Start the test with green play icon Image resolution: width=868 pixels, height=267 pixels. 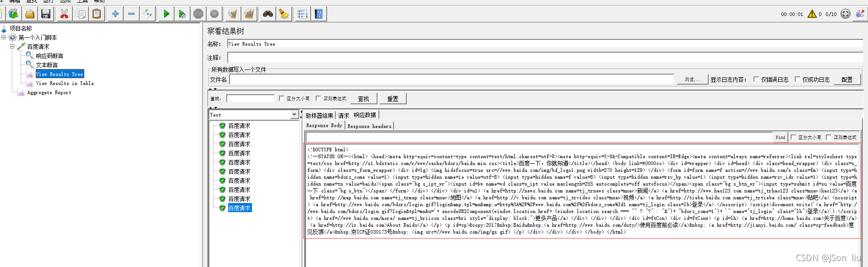click(x=166, y=14)
